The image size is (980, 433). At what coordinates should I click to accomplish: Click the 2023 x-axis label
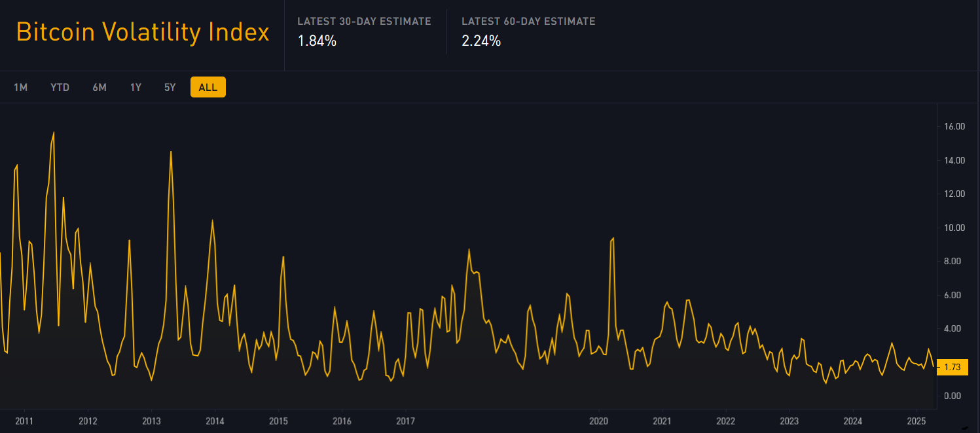click(x=789, y=421)
